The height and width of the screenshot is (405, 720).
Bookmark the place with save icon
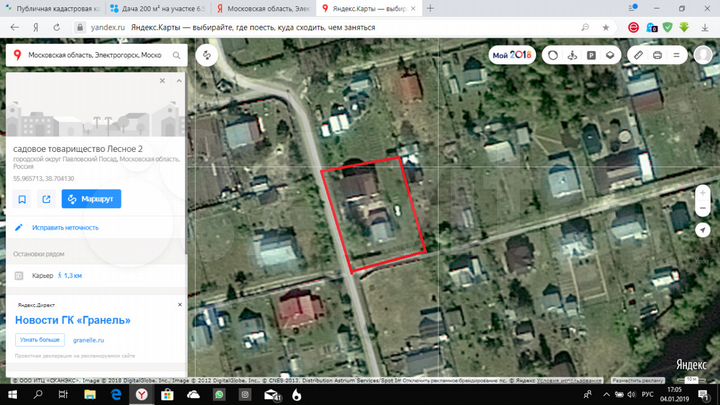pyautogui.click(x=22, y=199)
